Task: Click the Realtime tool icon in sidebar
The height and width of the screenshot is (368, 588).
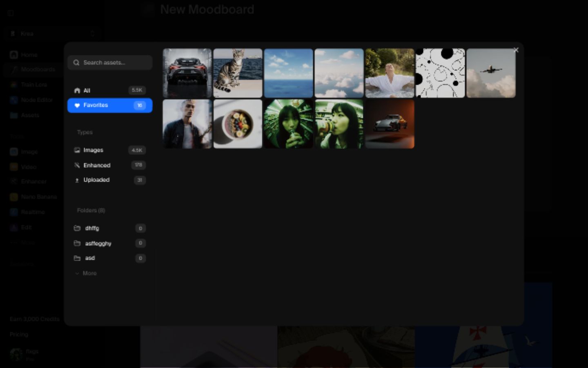Action: point(14,212)
